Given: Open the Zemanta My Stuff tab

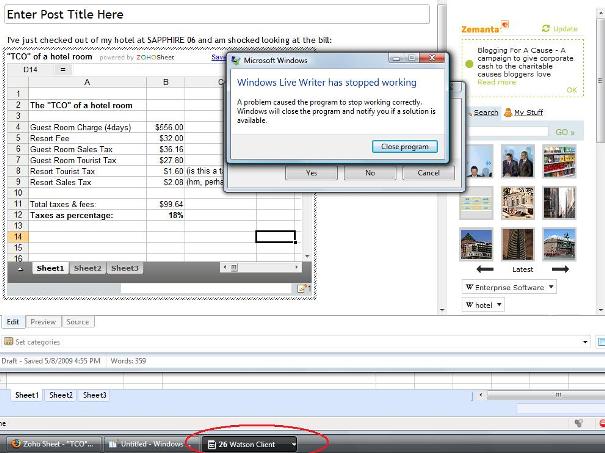Looking at the screenshot, I should pyautogui.click(x=528, y=112).
